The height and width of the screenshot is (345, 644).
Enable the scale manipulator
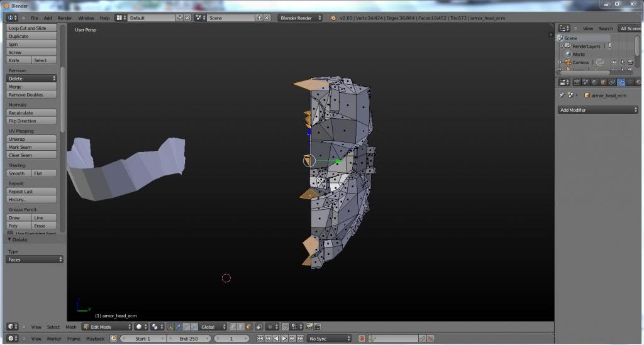pos(194,327)
